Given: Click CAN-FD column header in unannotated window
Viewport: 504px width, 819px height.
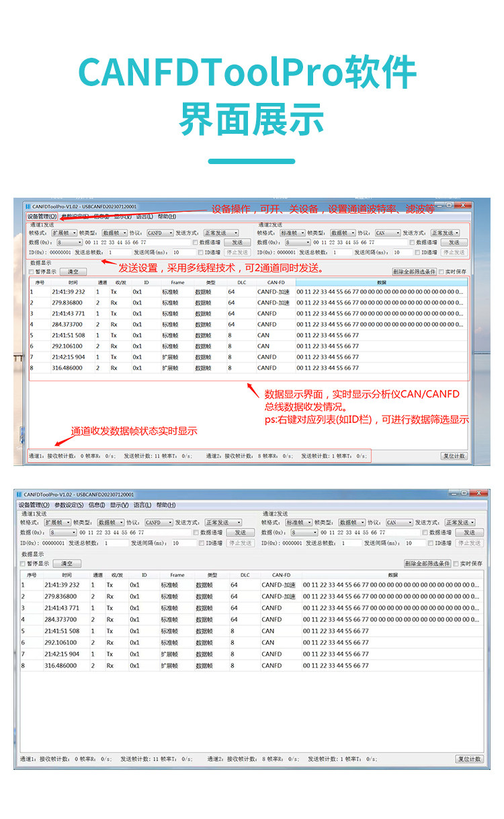Looking at the screenshot, I should coord(281,575).
